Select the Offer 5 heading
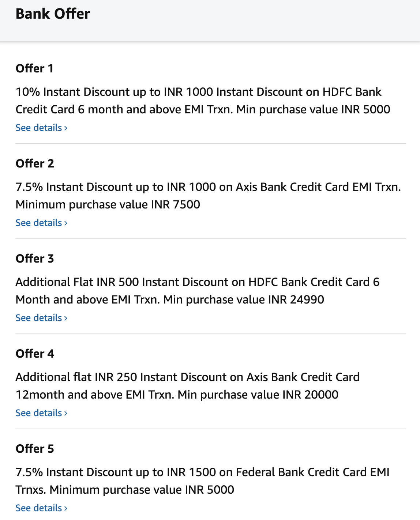Screen dimensions: 420x520 click(x=35, y=449)
